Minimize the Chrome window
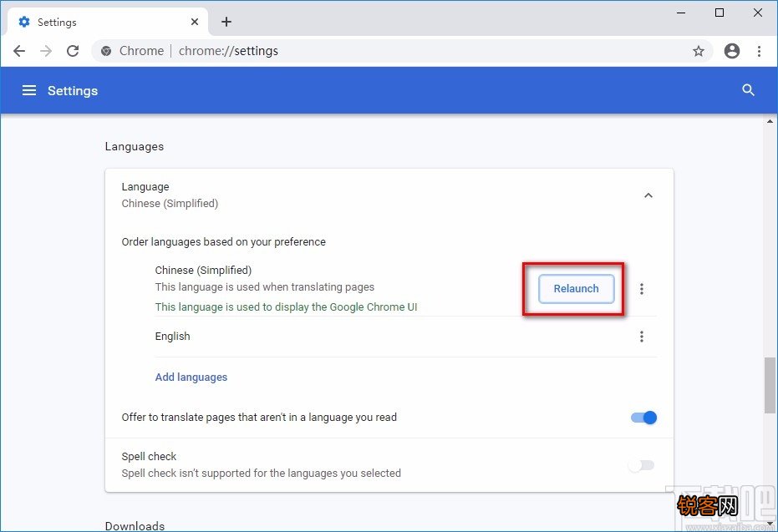Viewport: 778px width, 532px height. click(x=681, y=13)
